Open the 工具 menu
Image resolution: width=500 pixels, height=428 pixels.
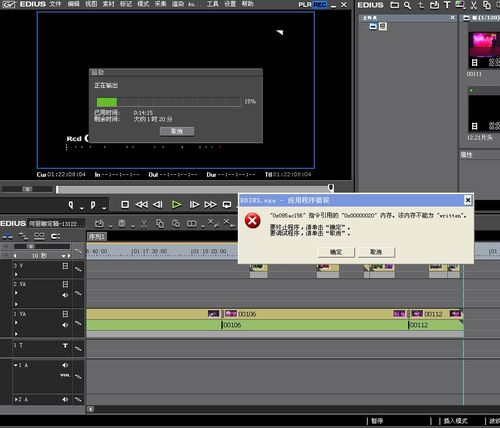212,4
